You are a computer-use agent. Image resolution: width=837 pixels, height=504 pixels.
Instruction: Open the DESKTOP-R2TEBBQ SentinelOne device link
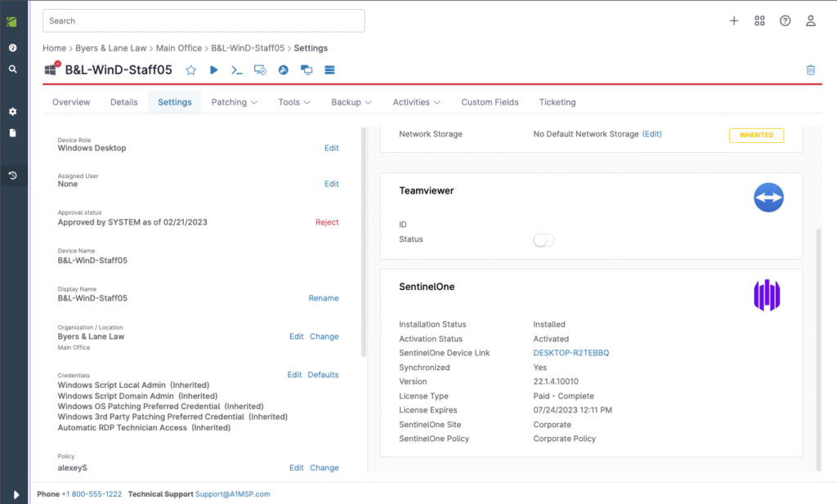pyautogui.click(x=571, y=353)
